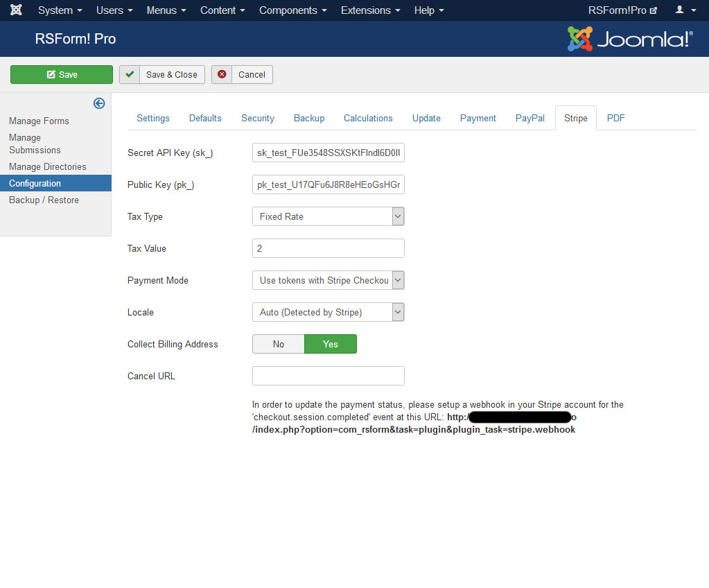The height and width of the screenshot is (588, 709).
Task: Click the Secret API Key input field
Action: (329, 153)
